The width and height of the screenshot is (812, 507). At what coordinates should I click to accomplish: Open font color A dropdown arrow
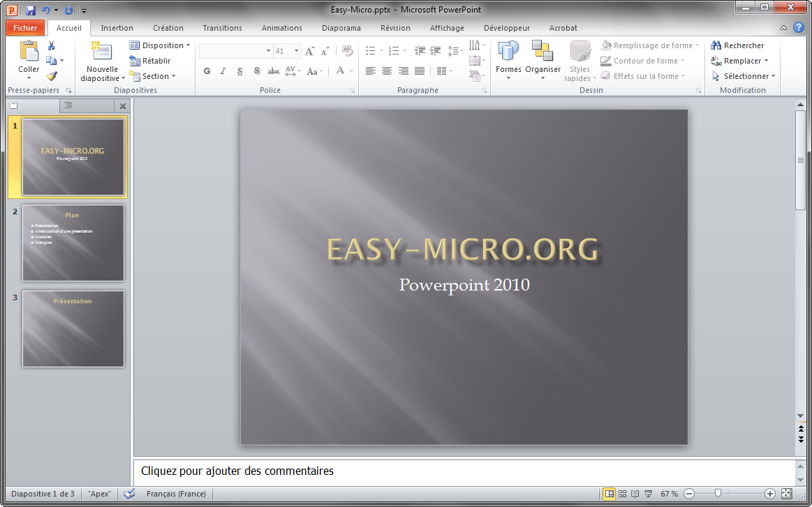tap(351, 71)
